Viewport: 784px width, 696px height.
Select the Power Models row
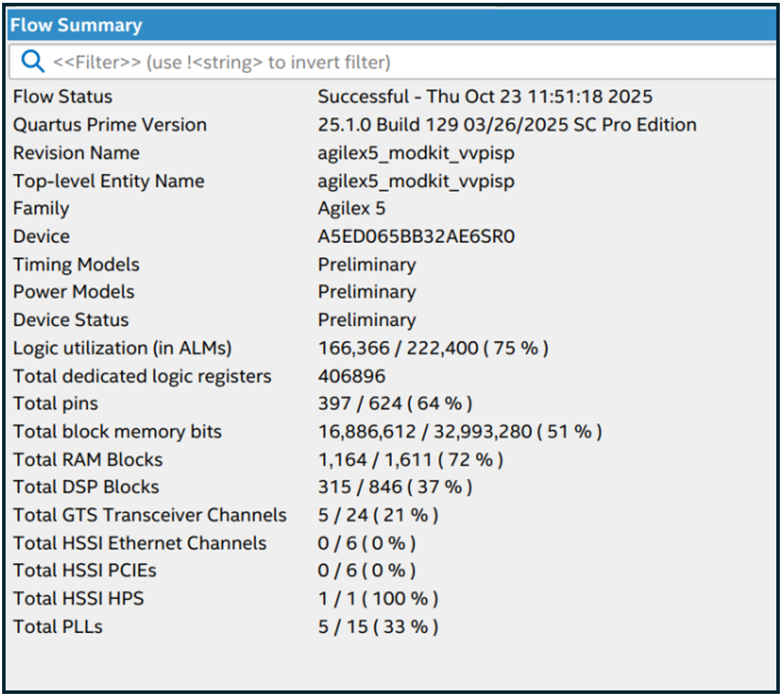click(73, 292)
